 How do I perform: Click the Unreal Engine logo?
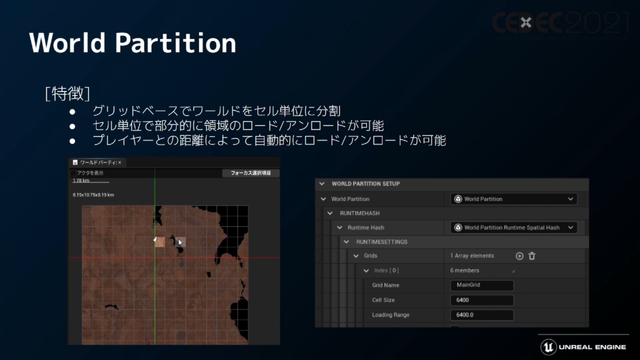(549, 347)
